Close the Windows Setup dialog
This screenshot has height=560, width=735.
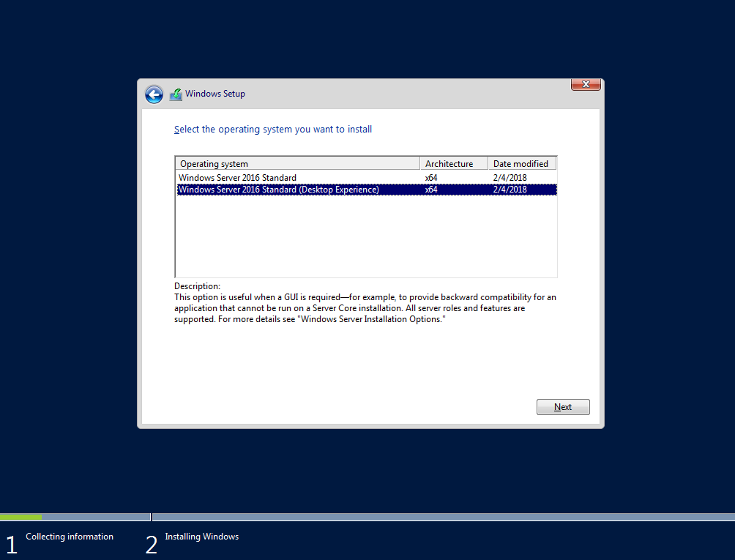[x=586, y=84]
